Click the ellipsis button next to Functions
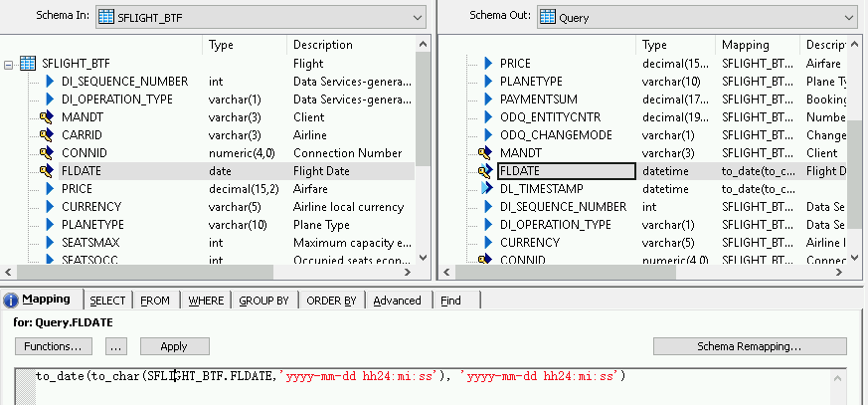This screenshot has height=405, width=868. 116,346
